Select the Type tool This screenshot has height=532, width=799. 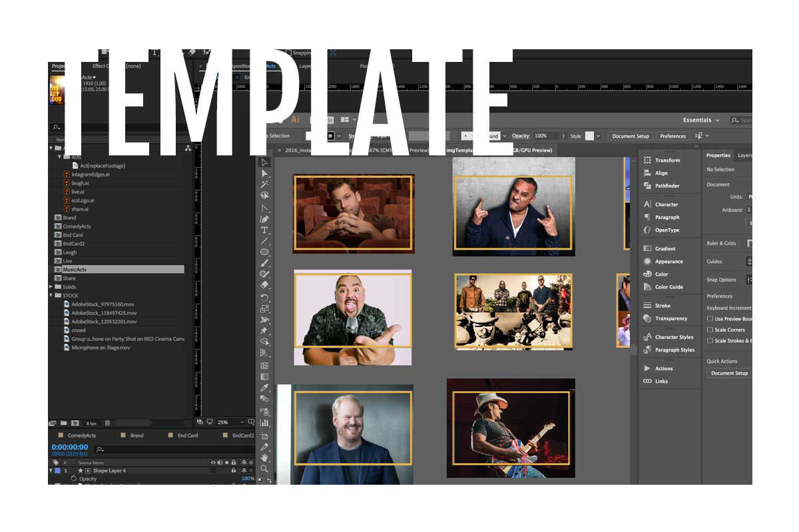pos(264,230)
